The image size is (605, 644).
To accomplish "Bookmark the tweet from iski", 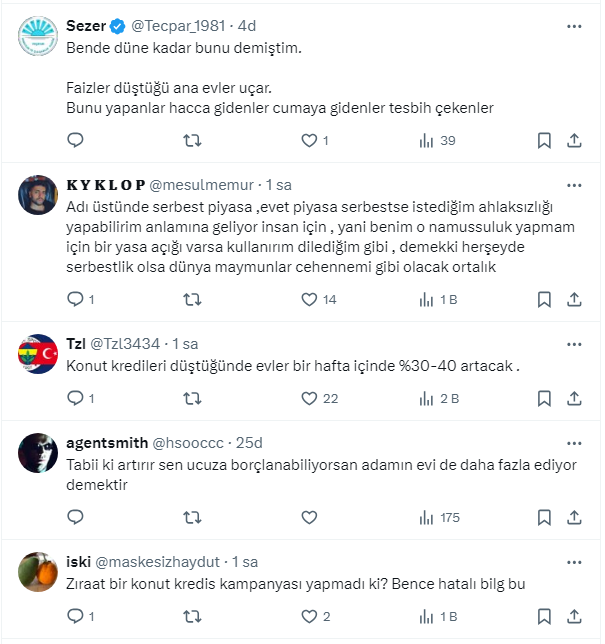I will 544,616.
